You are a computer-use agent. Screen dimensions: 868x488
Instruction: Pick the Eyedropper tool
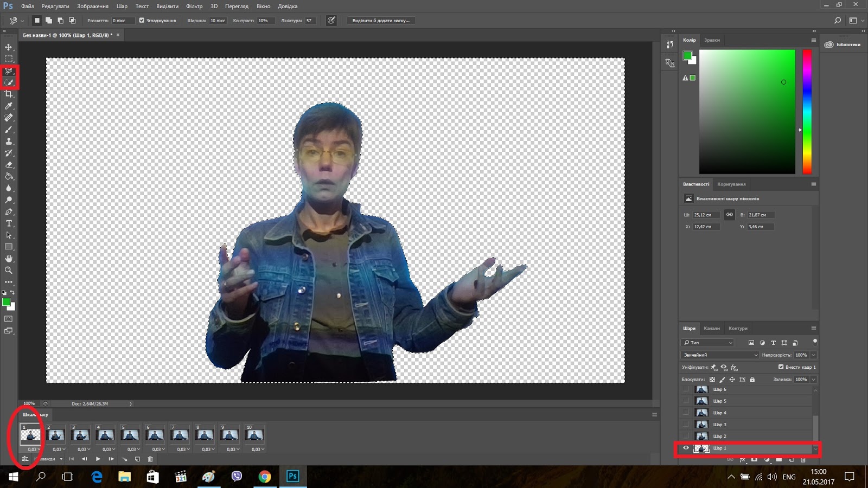pyautogui.click(x=9, y=106)
